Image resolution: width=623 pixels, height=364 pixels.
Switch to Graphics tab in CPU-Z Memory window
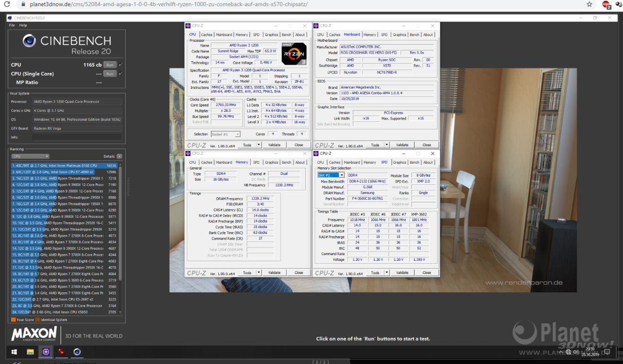(272, 163)
